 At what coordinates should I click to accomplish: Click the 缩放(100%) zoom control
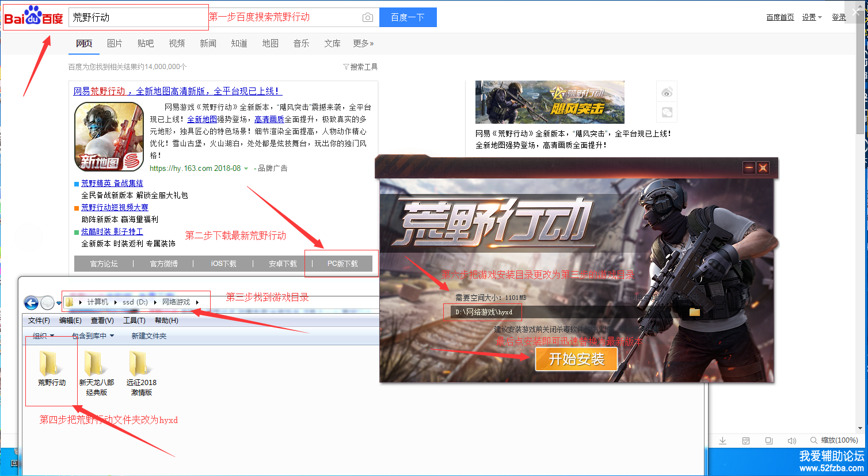(834, 440)
